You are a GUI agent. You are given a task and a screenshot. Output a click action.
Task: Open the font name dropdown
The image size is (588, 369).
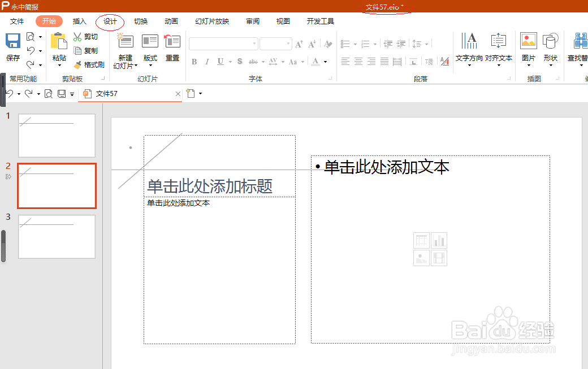(x=253, y=44)
